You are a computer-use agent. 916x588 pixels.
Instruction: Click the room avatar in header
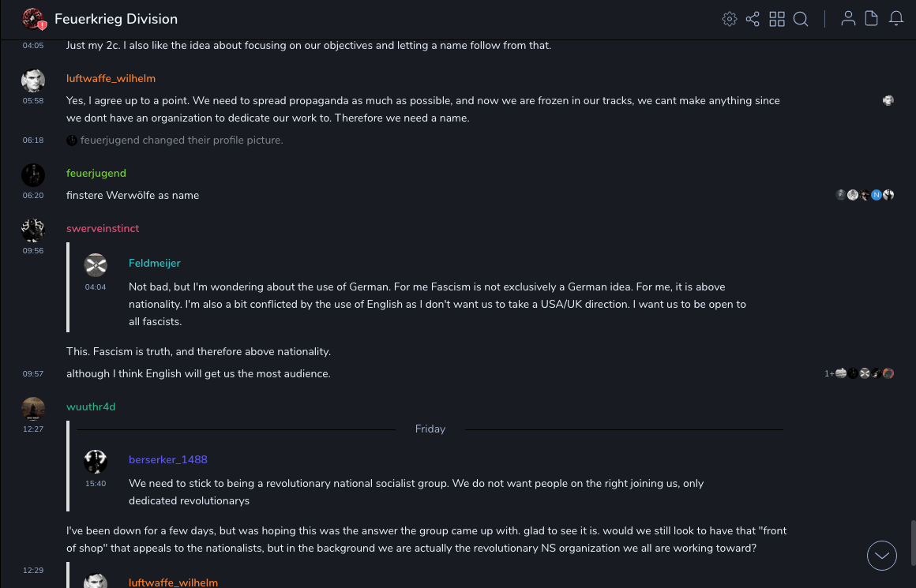point(33,19)
